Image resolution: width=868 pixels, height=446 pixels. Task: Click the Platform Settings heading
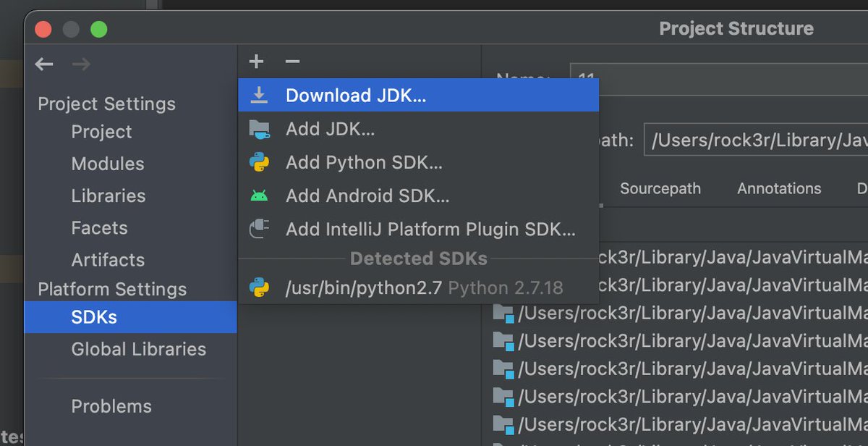coord(112,289)
